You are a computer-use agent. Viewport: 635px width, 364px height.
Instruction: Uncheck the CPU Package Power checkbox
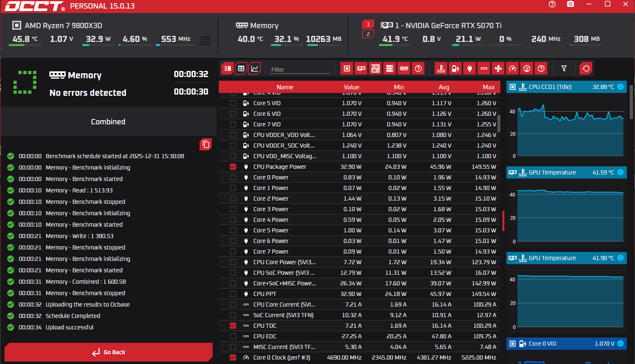[233, 167]
